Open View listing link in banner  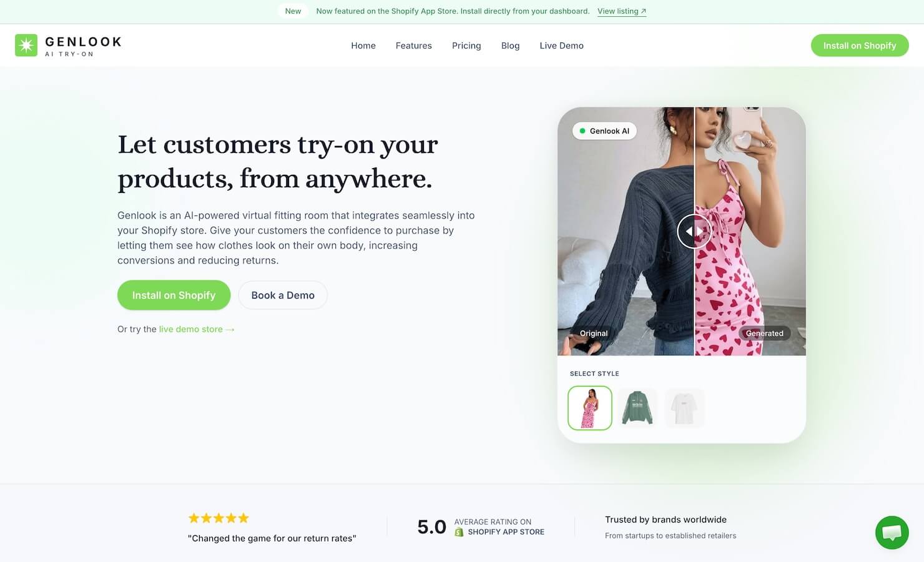coord(622,11)
